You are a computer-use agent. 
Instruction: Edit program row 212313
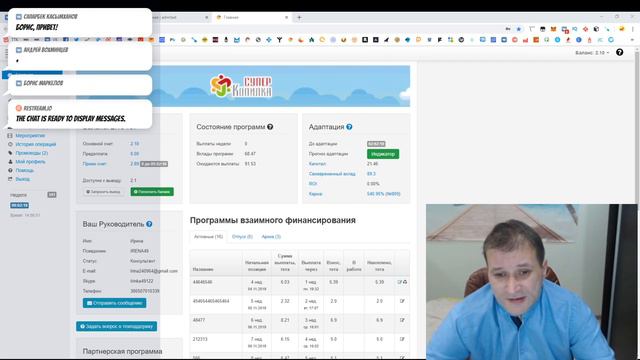click(x=402, y=339)
